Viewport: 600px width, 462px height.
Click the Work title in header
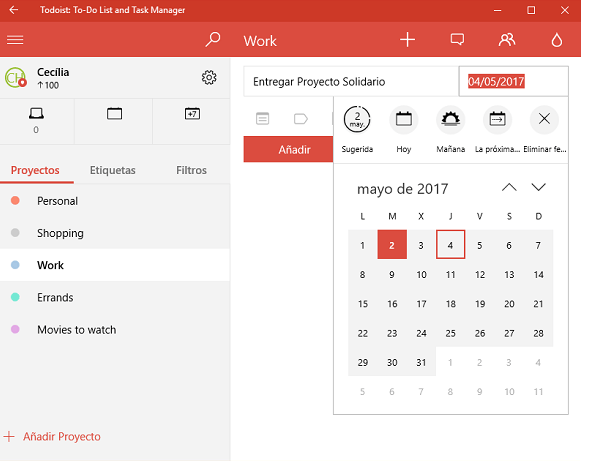260,41
